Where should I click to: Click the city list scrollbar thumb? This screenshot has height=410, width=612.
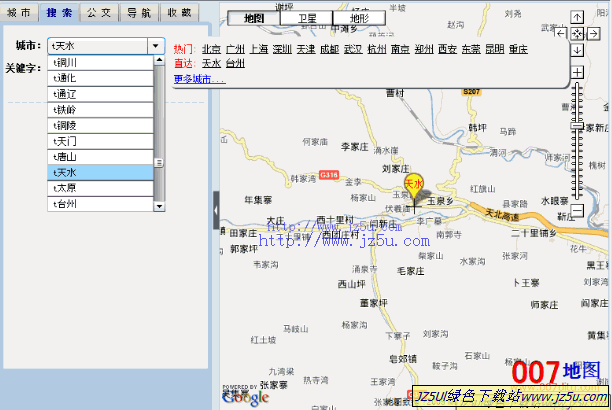159,162
